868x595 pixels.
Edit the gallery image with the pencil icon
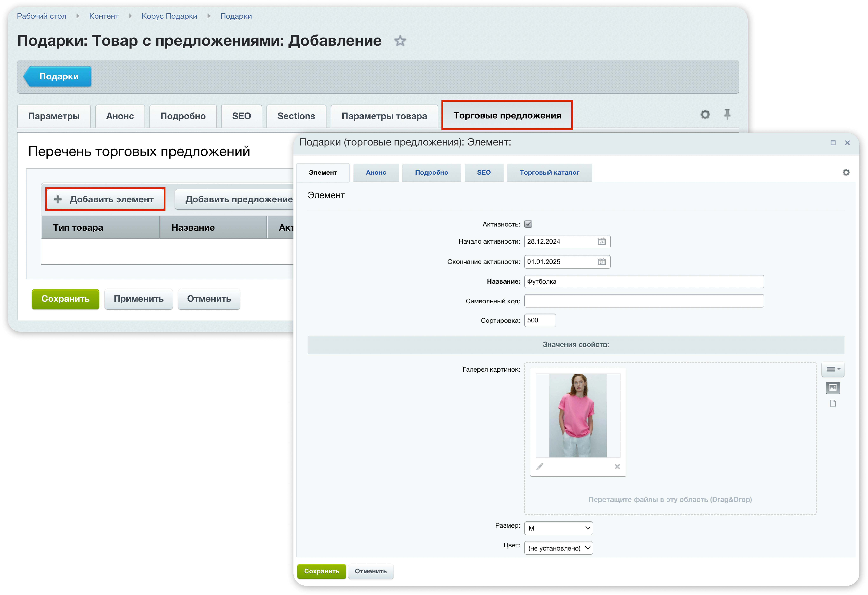(x=540, y=466)
